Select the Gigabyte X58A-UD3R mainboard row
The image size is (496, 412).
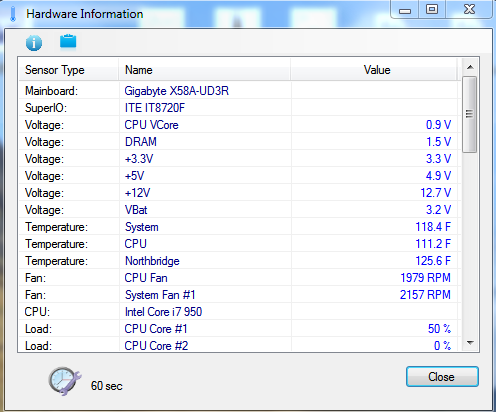point(238,91)
